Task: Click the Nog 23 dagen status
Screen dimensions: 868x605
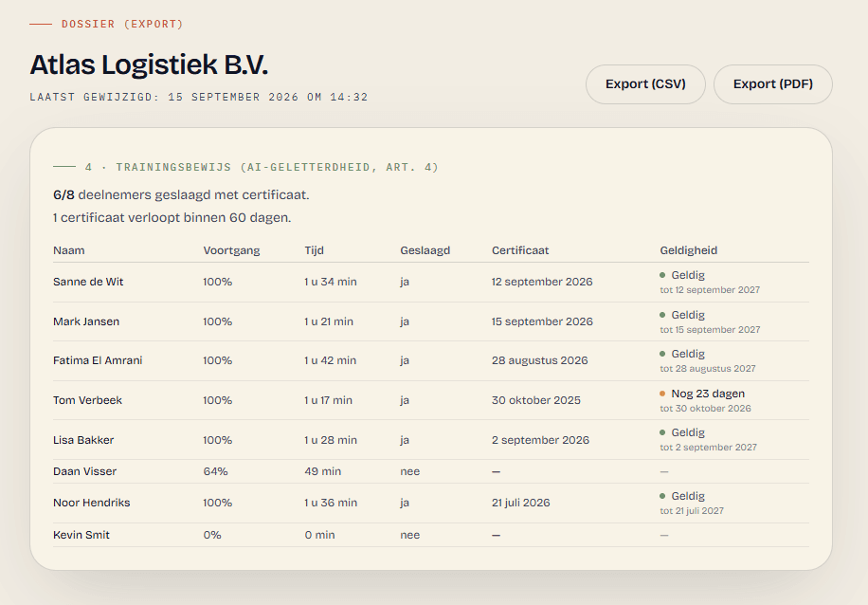Action: 702,394
